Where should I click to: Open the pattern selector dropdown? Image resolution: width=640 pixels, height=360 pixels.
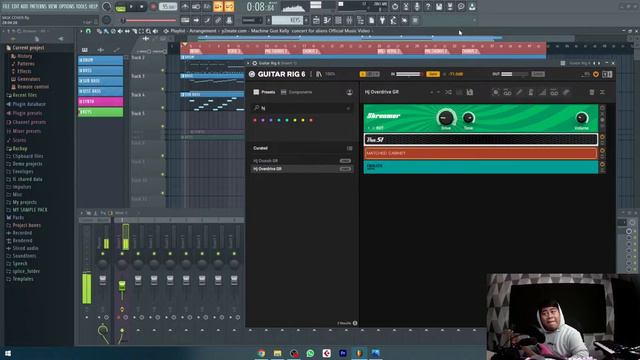point(287,20)
